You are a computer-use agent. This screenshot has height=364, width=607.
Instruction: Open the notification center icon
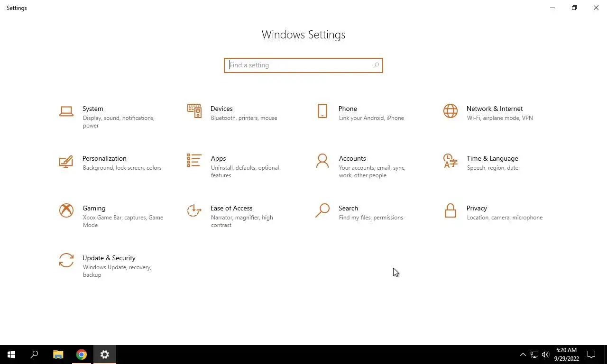(592, 355)
